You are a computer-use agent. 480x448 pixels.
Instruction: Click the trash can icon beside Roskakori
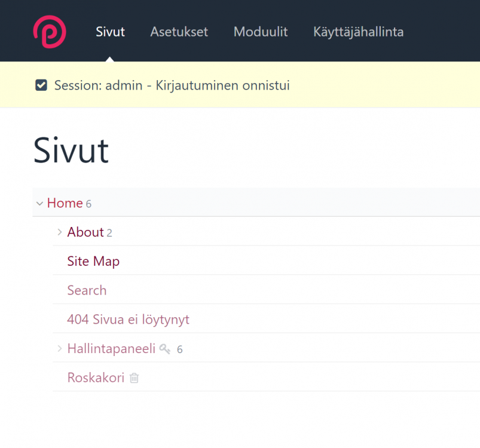(x=134, y=378)
